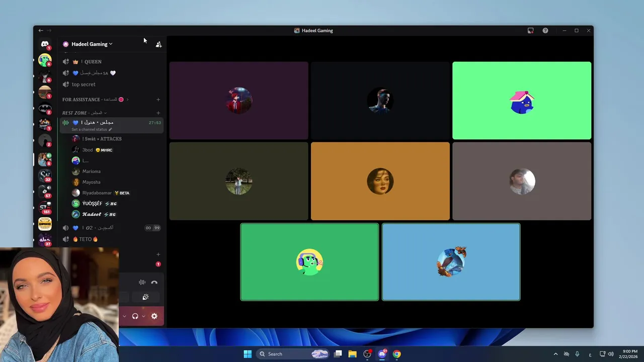Screen dimensions: 644x362
Task: Open input device options arrow left of headphones
Action: [124, 316]
